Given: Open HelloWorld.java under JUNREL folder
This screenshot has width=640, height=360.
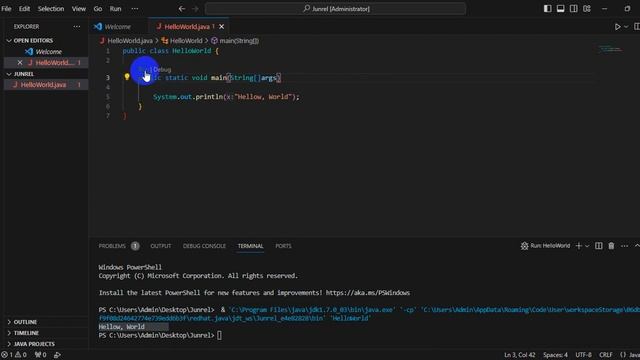Looking at the screenshot, I should (46, 85).
